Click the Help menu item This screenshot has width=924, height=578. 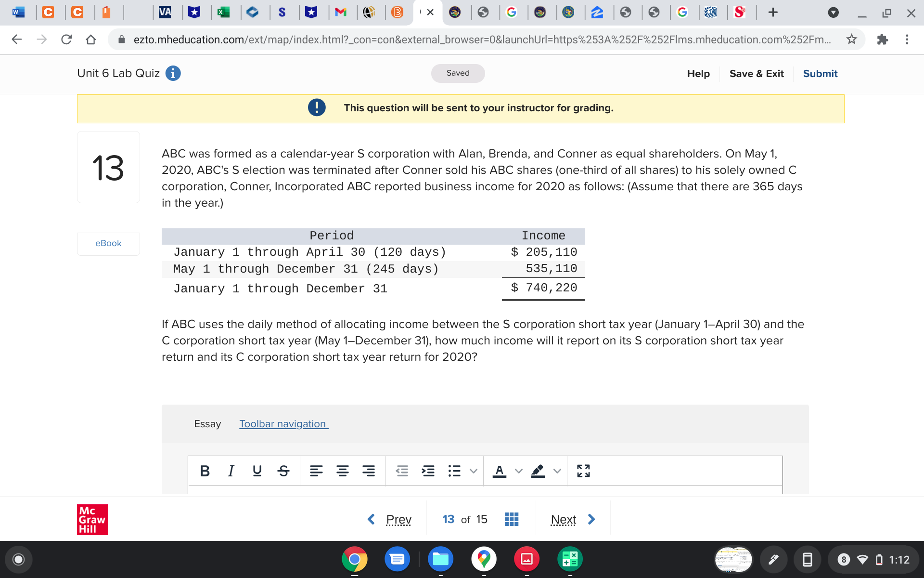(x=698, y=74)
